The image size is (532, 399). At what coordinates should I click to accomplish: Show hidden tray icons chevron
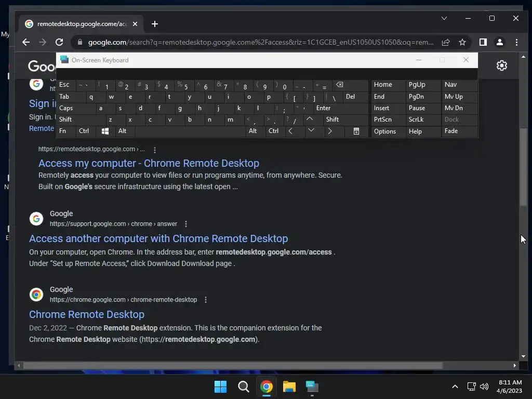(x=455, y=387)
